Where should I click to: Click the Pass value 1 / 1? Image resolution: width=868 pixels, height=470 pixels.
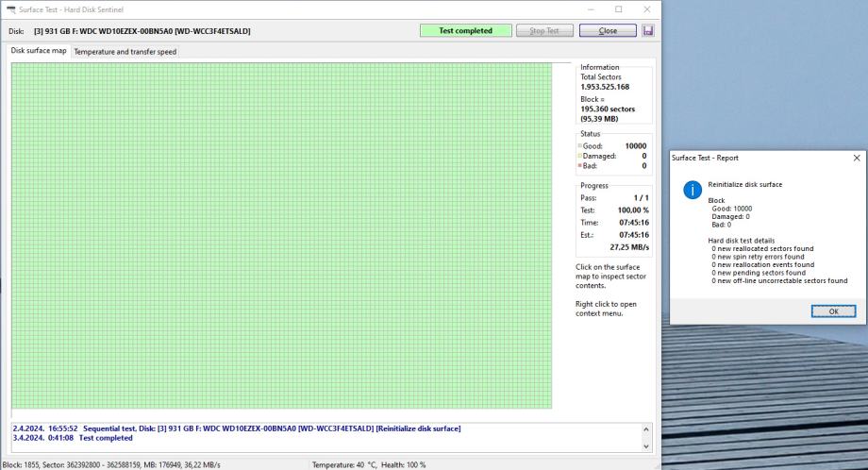pos(641,197)
